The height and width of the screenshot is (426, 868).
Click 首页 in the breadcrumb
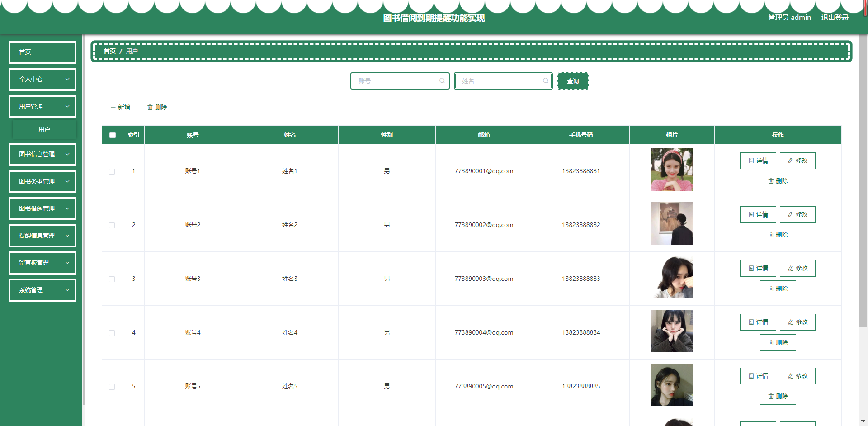[x=110, y=51]
